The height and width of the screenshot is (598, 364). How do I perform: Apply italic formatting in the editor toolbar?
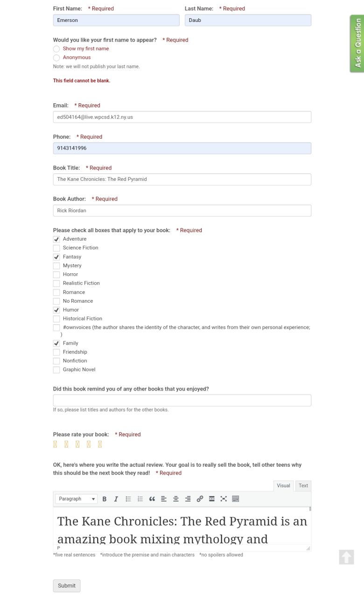[x=116, y=499]
